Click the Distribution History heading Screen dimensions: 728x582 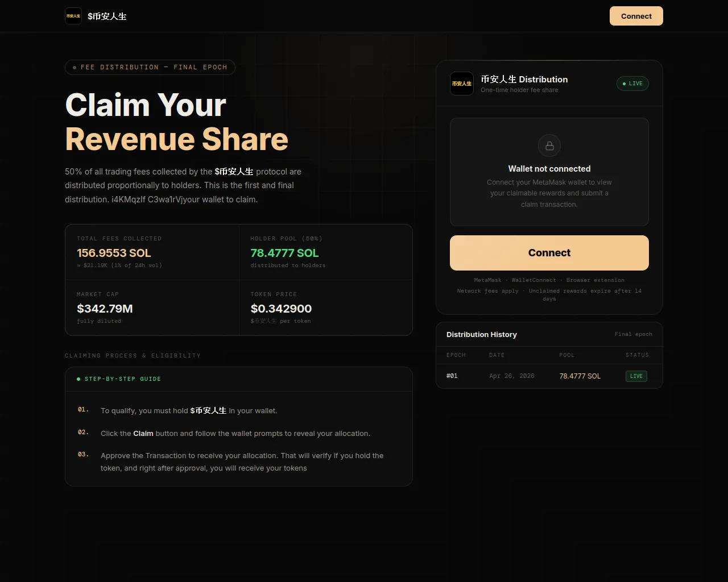coord(481,335)
